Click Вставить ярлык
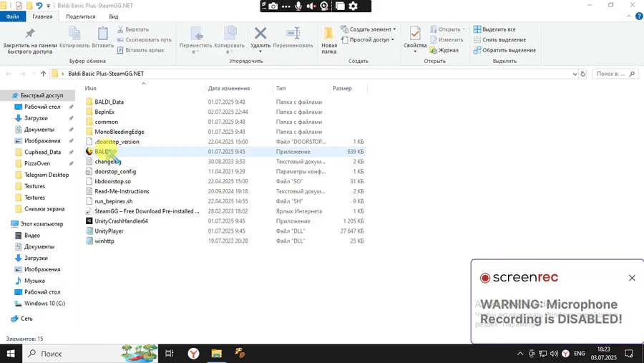 (140, 50)
